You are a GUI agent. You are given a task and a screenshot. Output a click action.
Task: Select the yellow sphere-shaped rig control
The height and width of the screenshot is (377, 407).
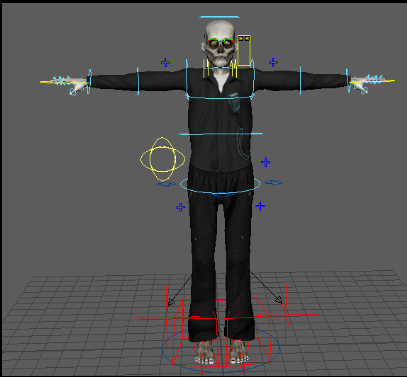point(162,159)
